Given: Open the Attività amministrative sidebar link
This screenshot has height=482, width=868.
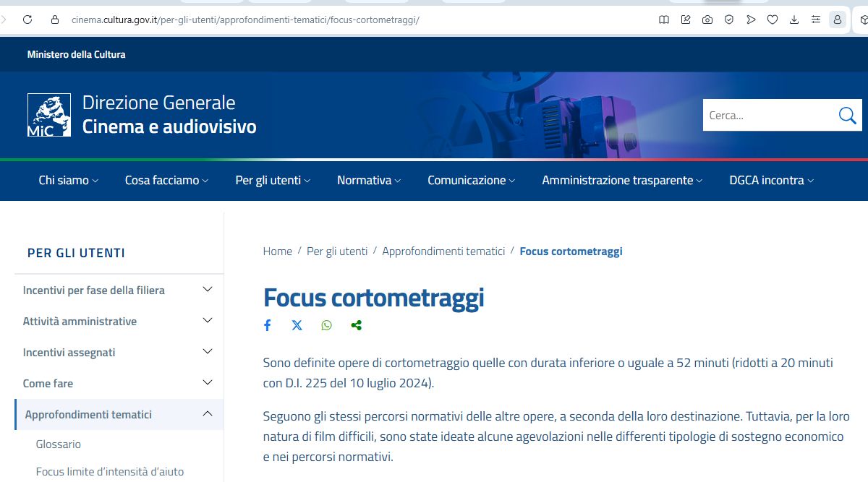Looking at the screenshot, I should pos(80,322).
